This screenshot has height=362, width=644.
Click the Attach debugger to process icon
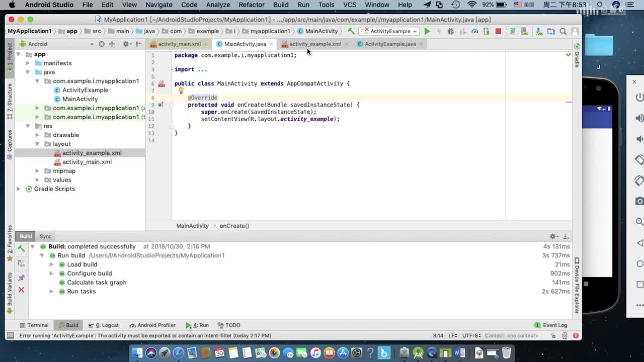point(487,31)
